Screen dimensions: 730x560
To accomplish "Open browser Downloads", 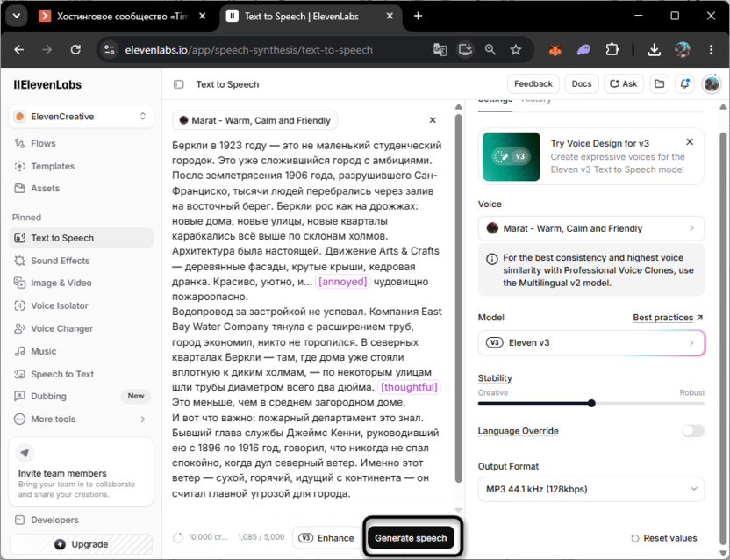I will [x=655, y=49].
